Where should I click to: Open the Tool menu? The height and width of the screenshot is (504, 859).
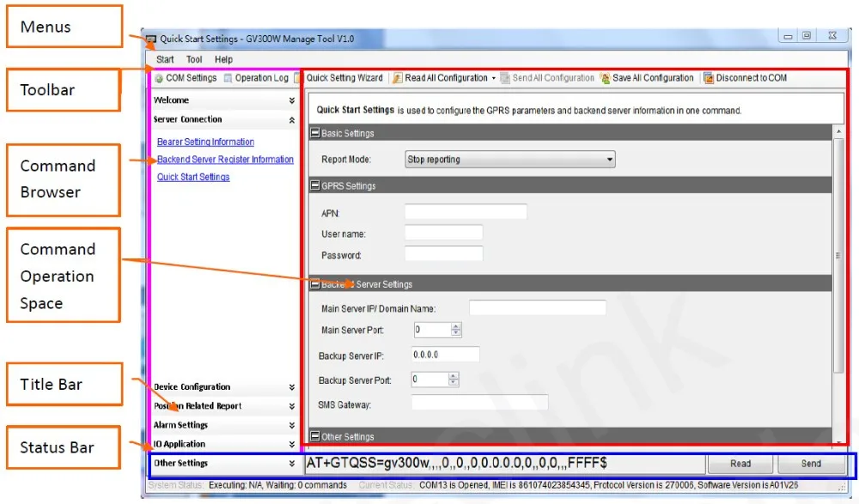[194, 59]
